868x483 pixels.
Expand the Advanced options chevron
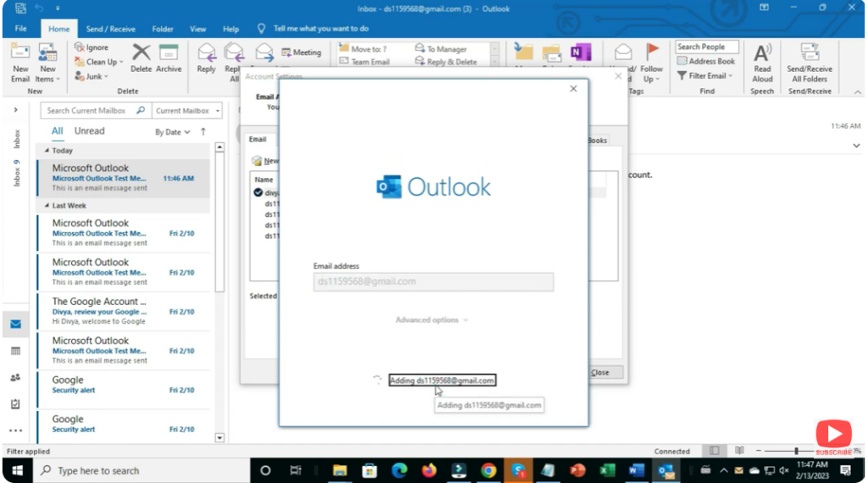click(432, 320)
